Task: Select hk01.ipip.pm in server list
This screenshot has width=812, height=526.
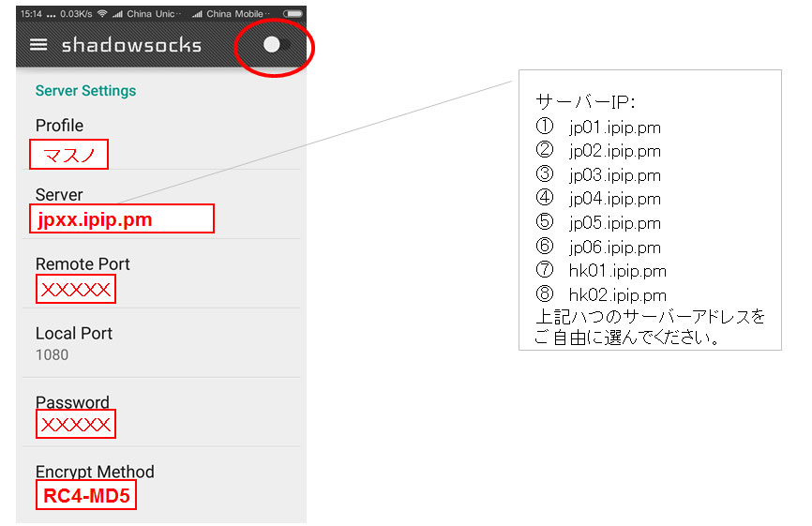Action: [617, 271]
